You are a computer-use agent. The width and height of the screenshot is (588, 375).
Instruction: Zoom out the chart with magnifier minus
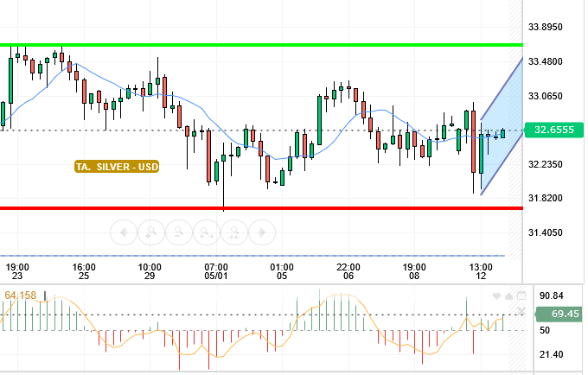(x=179, y=232)
